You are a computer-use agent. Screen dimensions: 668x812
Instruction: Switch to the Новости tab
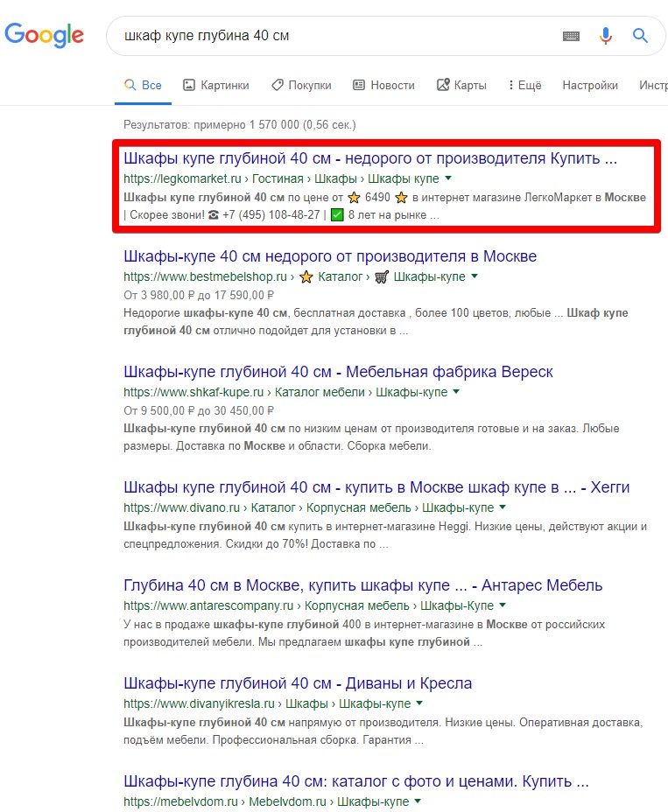[x=383, y=86]
